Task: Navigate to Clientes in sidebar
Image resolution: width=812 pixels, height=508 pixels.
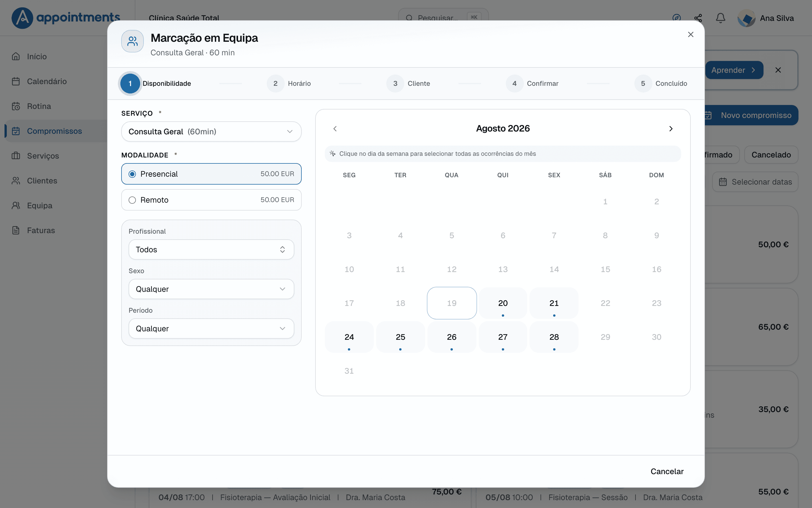Action: 42,181
